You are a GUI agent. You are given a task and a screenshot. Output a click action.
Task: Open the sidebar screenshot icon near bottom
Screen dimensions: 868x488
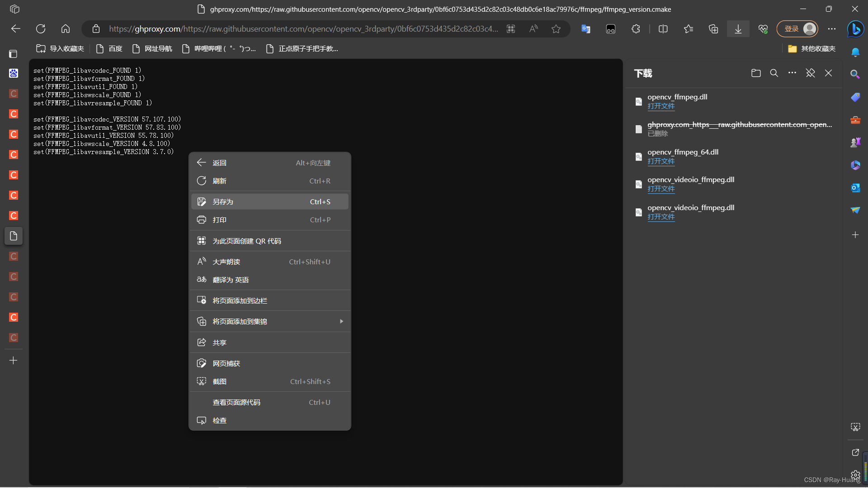pyautogui.click(x=855, y=427)
